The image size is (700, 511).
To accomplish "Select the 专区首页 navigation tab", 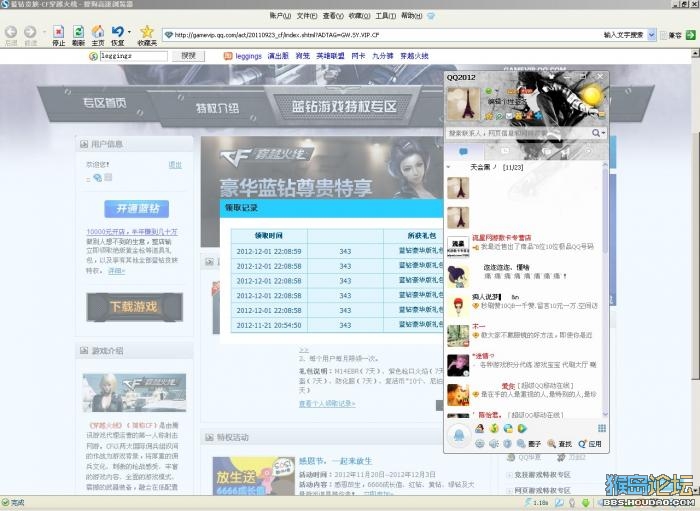I will [x=104, y=104].
